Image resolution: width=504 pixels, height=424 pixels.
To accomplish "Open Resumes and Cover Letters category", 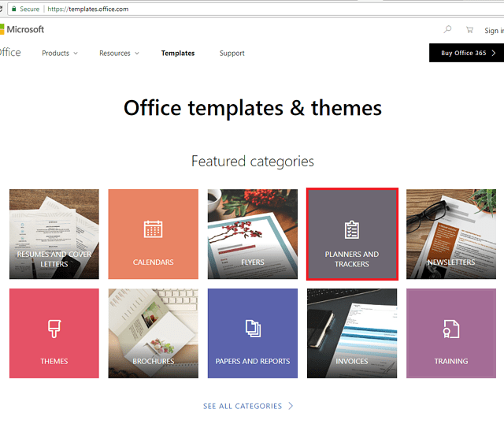I will coord(54,234).
